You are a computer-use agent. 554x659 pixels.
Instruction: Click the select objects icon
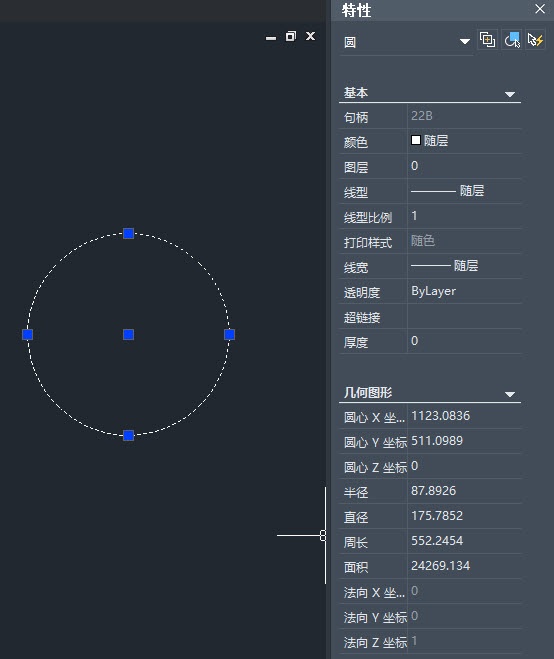click(512, 40)
